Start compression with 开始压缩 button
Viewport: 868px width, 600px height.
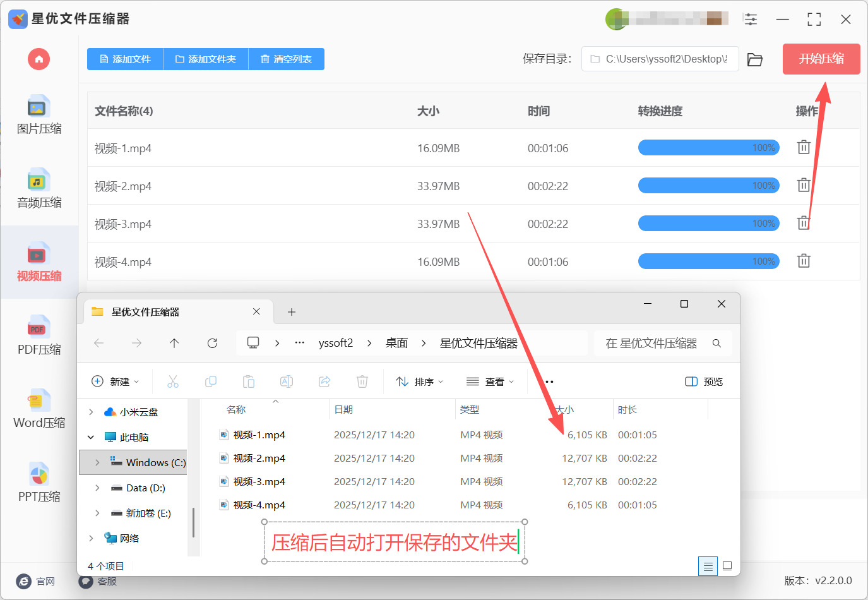tap(821, 59)
